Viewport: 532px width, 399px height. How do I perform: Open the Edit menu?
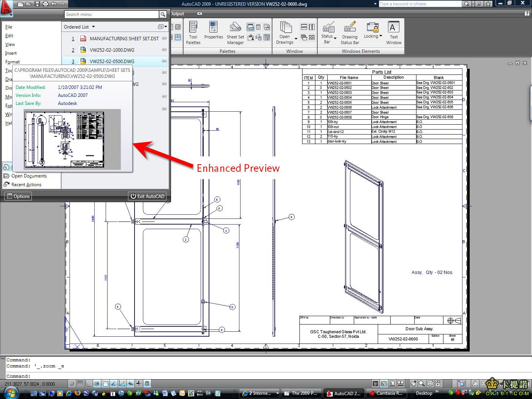tap(9, 36)
